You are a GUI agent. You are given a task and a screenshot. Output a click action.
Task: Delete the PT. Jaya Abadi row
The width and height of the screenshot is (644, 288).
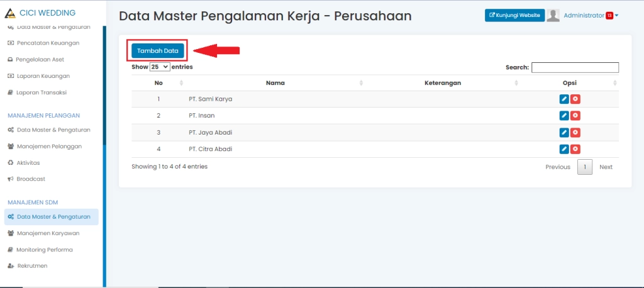coord(575,132)
